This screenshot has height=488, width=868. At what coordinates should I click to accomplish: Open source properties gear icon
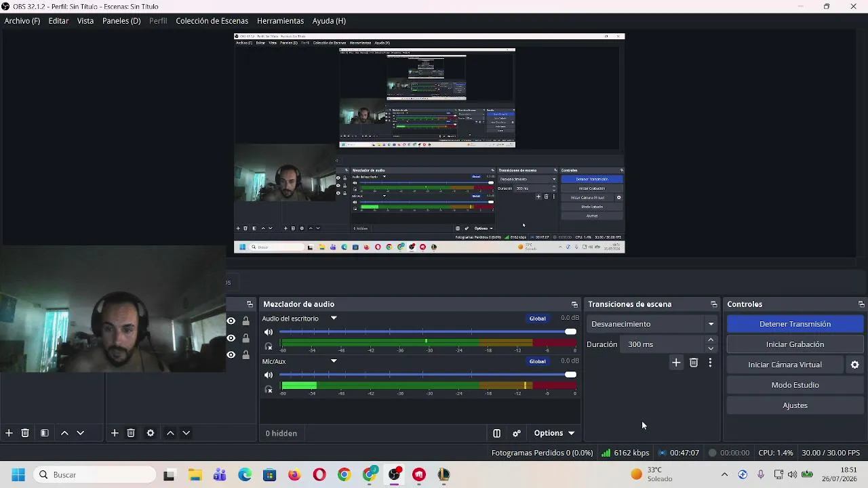tap(151, 433)
